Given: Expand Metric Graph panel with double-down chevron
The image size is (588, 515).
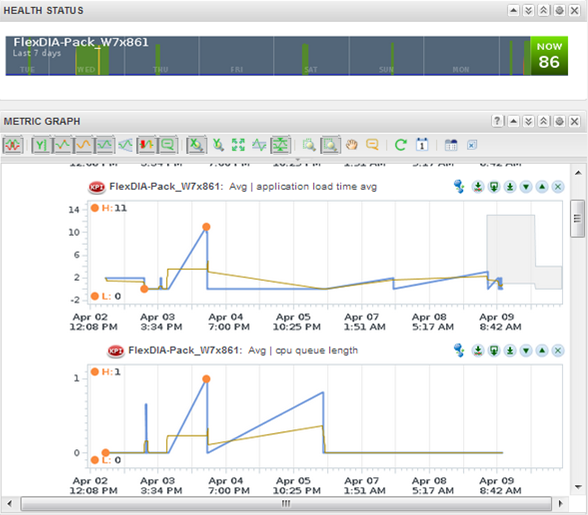Looking at the screenshot, I should pos(528,121).
